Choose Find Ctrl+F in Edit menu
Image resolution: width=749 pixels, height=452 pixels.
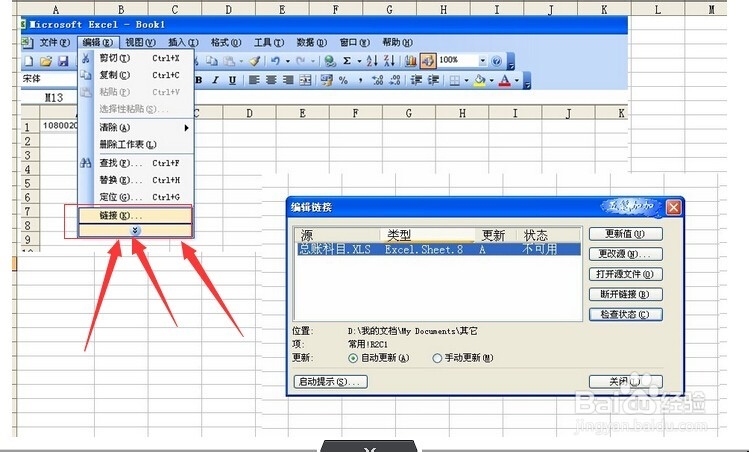(x=137, y=163)
